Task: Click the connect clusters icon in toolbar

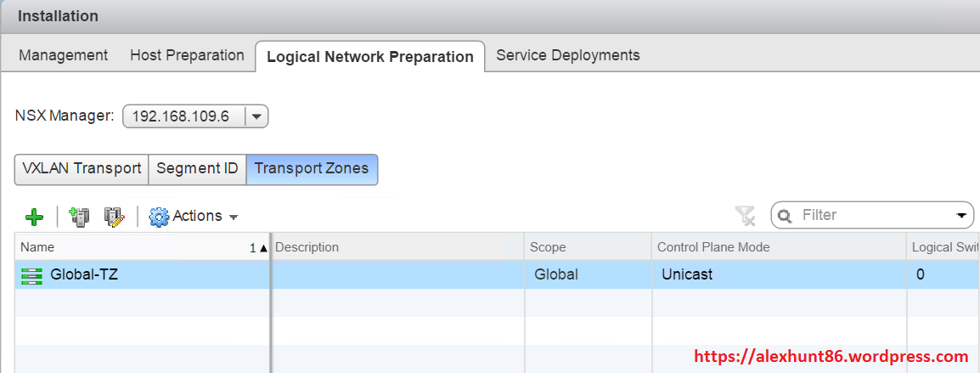Action: tap(79, 217)
